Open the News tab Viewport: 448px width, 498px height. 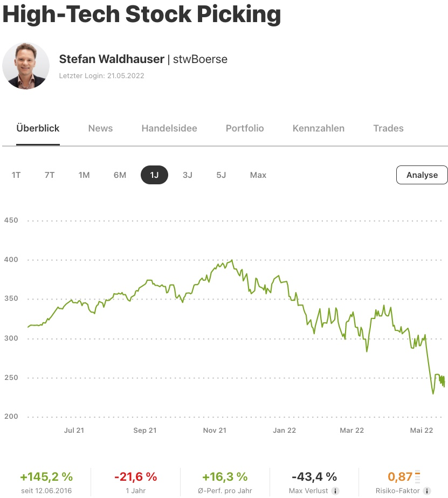[100, 128]
